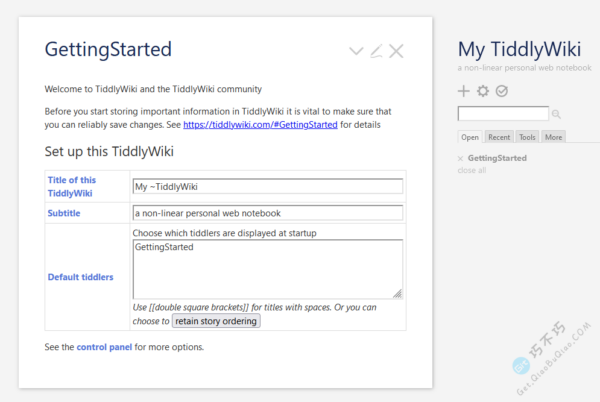Viewport: 600px width, 402px height.
Task: Open the tiddler more actions chevron
Action: point(357,51)
